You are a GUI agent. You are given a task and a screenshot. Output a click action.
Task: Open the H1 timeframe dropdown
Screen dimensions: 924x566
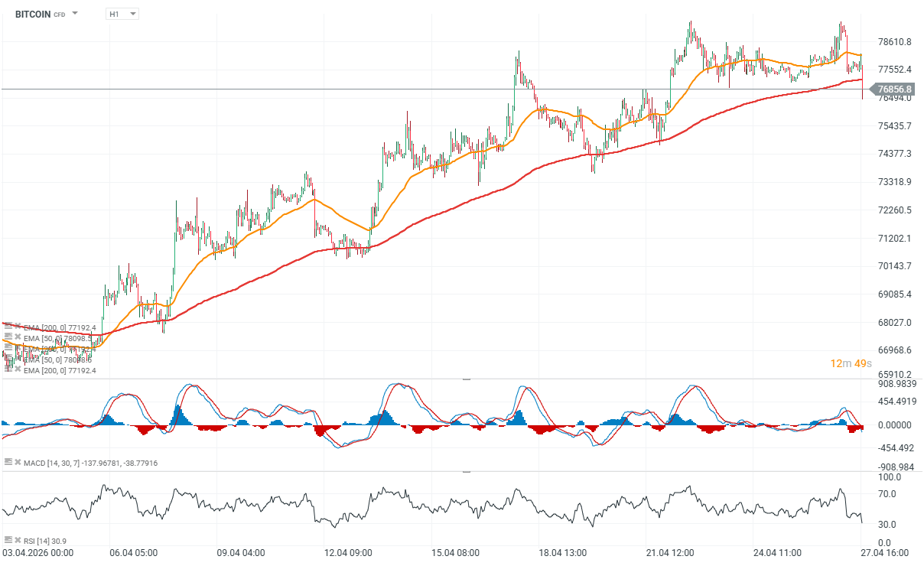122,14
